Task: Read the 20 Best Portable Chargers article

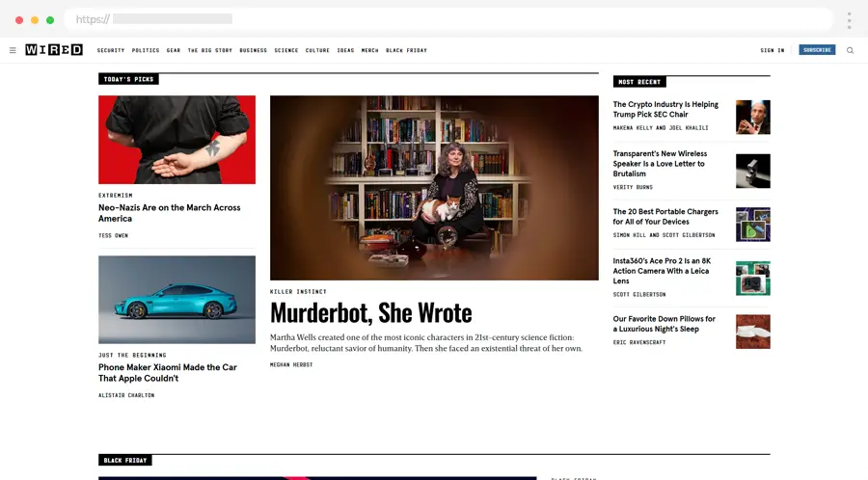Action: 665,216
